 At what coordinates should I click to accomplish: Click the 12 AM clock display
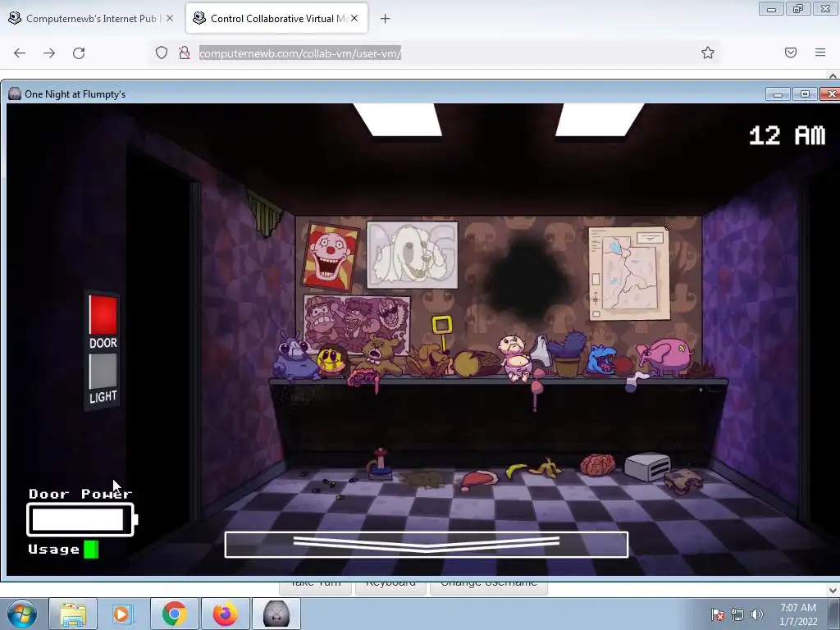tap(787, 135)
